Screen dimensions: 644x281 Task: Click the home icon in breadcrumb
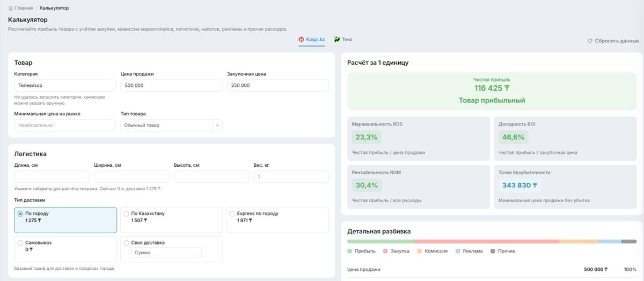[11, 8]
